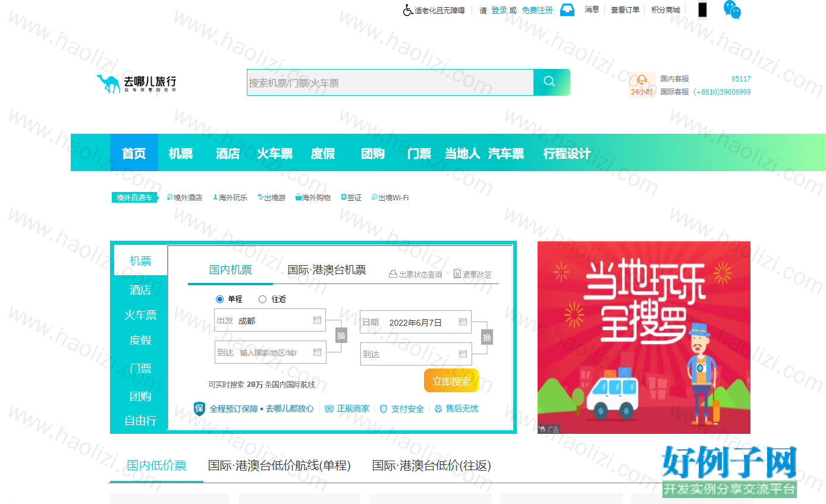Click the icon in 到达 city field
The height and width of the screenshot is (504, 826).
tap(317, 352)
